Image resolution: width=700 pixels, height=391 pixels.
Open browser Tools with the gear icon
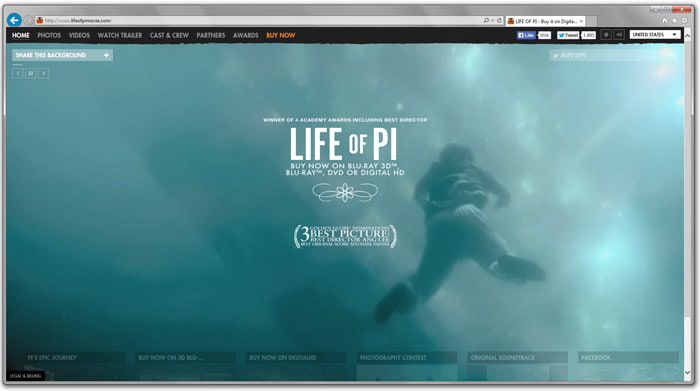pyautogui.click(x=684, y=21)
